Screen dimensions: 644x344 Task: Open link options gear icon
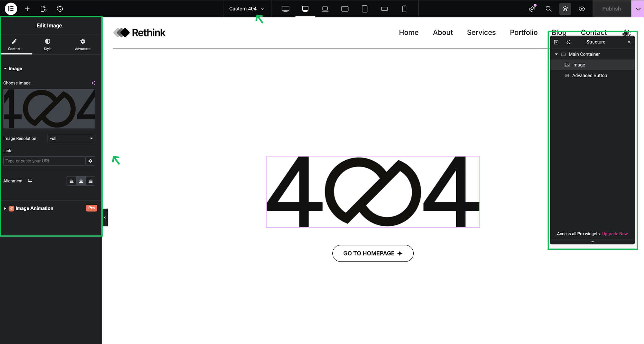point(90,161)
